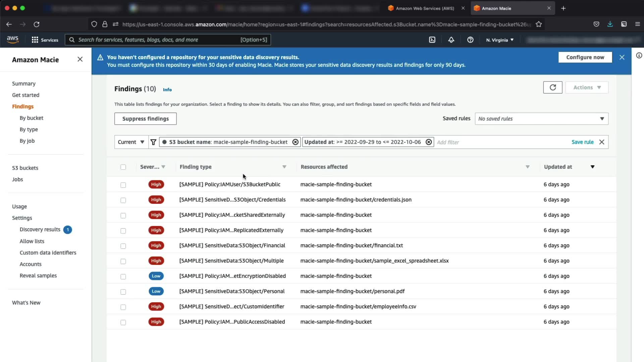Click the refresh findings icon button
The height and width of the screenshot is (362, 644).
[552, 87]
